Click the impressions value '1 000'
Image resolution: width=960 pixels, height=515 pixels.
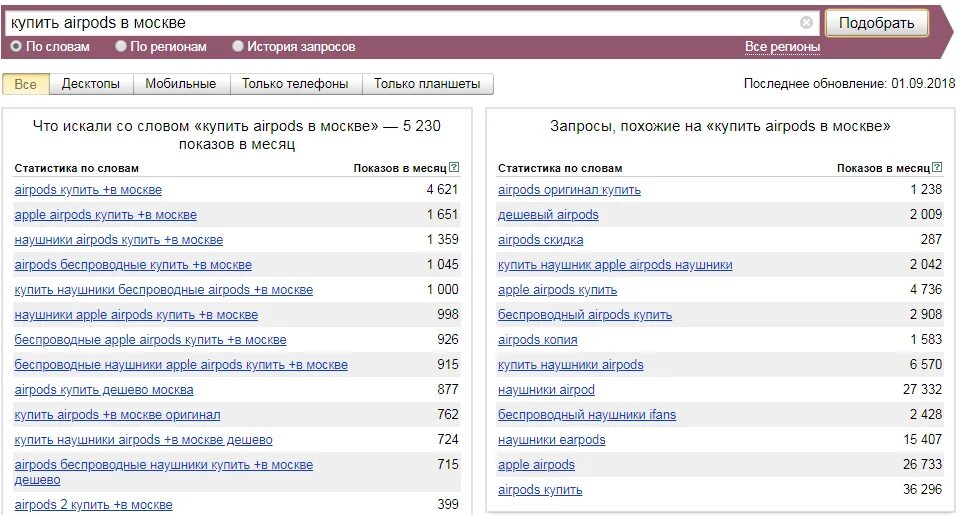click(x=442, y=289)
